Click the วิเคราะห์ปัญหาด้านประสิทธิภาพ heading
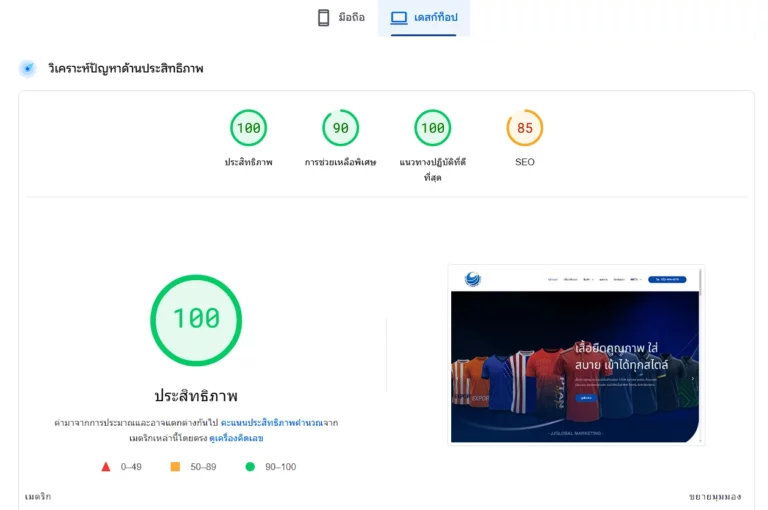Image resolution: width=768 pixels, height=510 pixels. (125, 69)
